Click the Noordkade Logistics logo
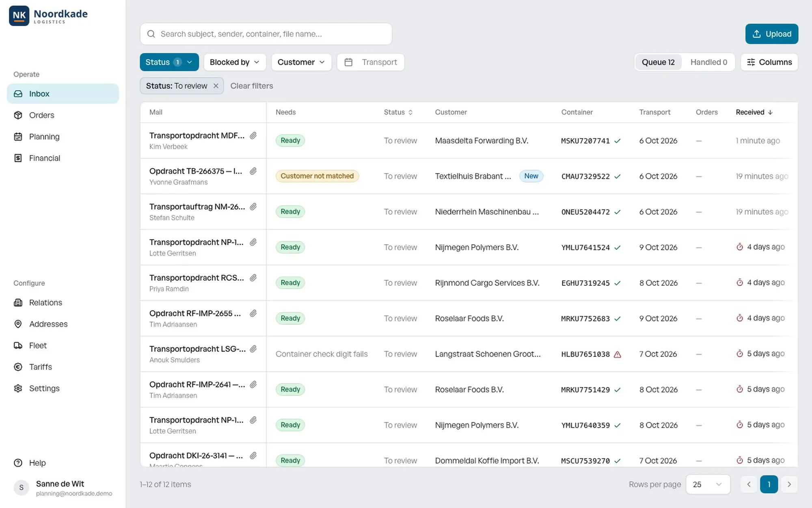Viewport: 812px width, 508px height. click(48, 16)
